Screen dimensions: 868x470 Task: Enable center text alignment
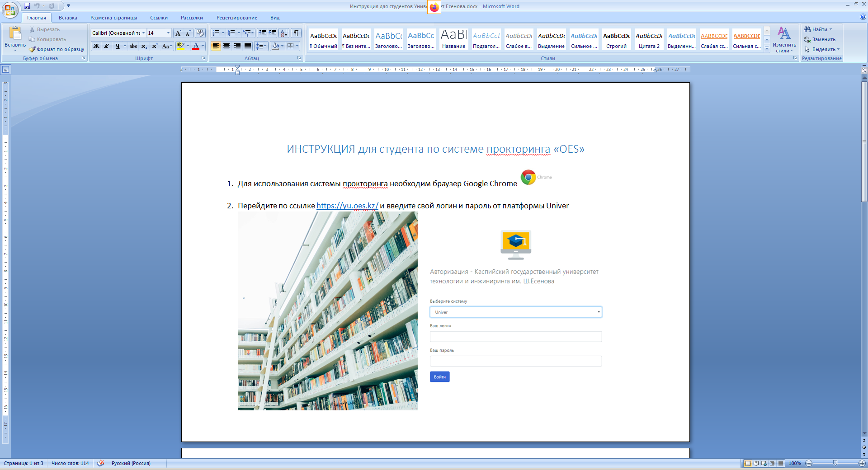pos(226,46)
